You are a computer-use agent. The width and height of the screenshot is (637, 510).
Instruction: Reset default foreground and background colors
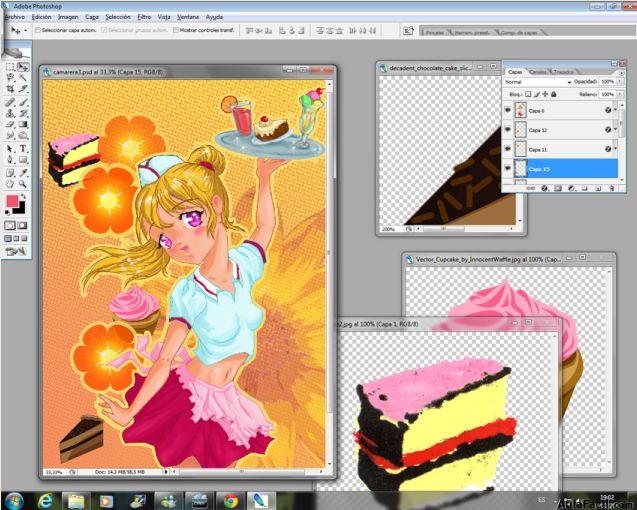point(7,212)
